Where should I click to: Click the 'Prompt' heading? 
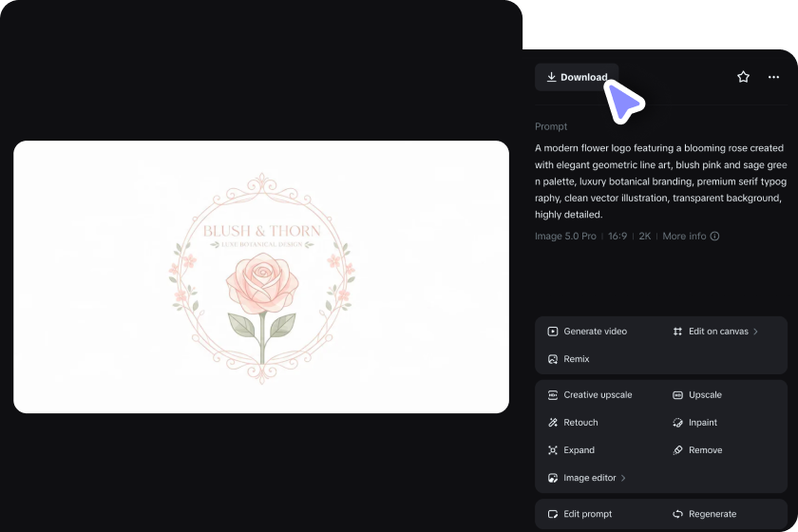(x=551, y=126)
